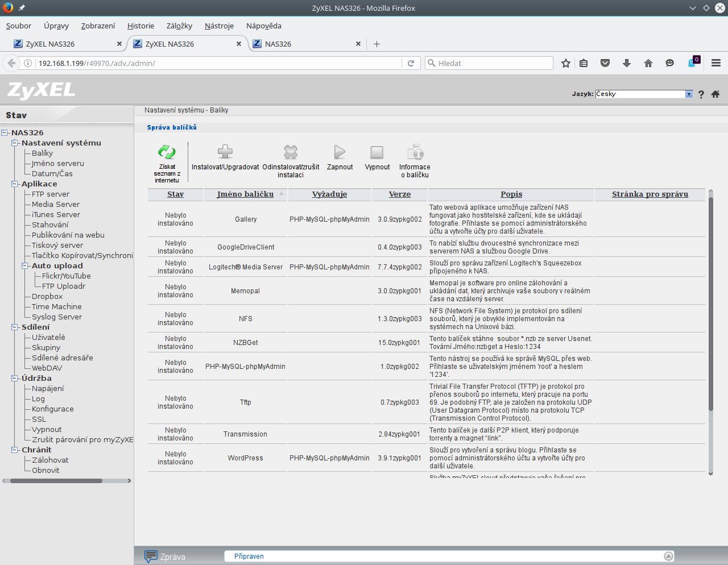Screen dimensions: 728x565
Task: Open the Záložky menu
Action: [179, 26]
